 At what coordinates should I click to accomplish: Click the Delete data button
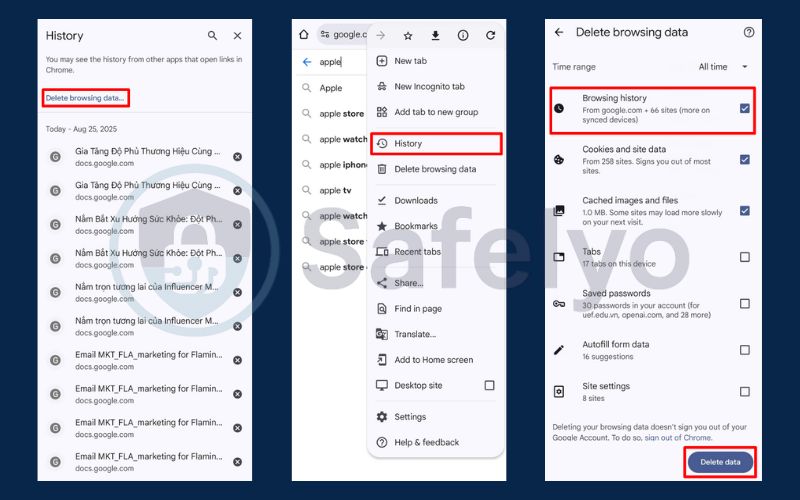coord(720,462)
